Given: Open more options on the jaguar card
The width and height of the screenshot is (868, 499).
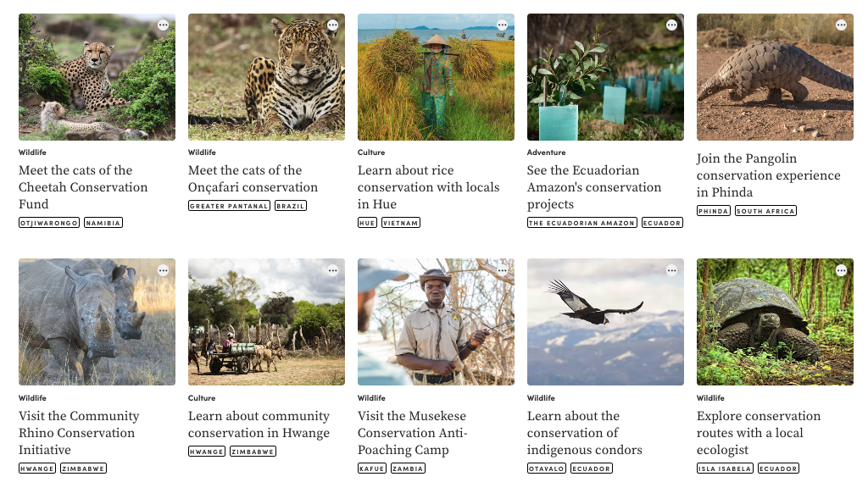Looking at the screenshot, I should tap(332, 25).
